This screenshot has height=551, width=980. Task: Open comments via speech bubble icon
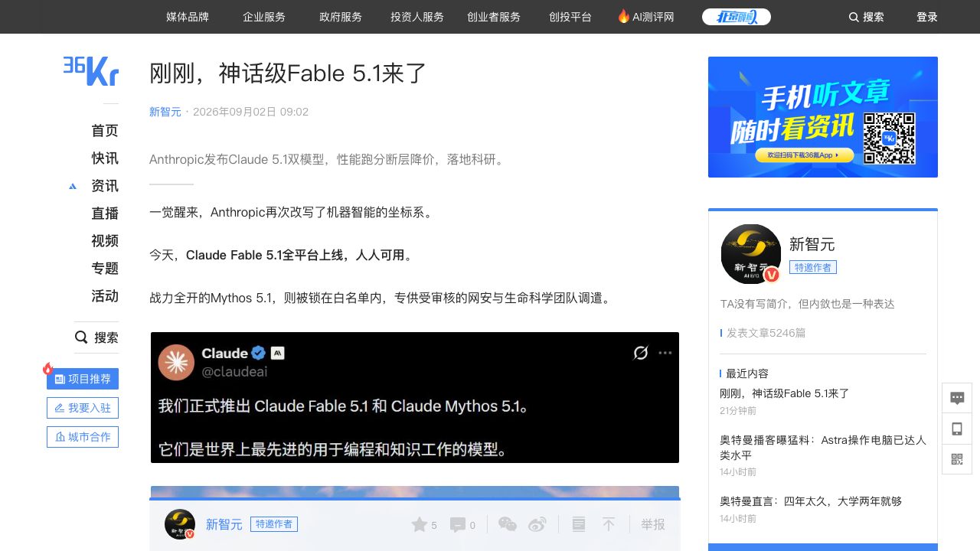pos(458,525)
